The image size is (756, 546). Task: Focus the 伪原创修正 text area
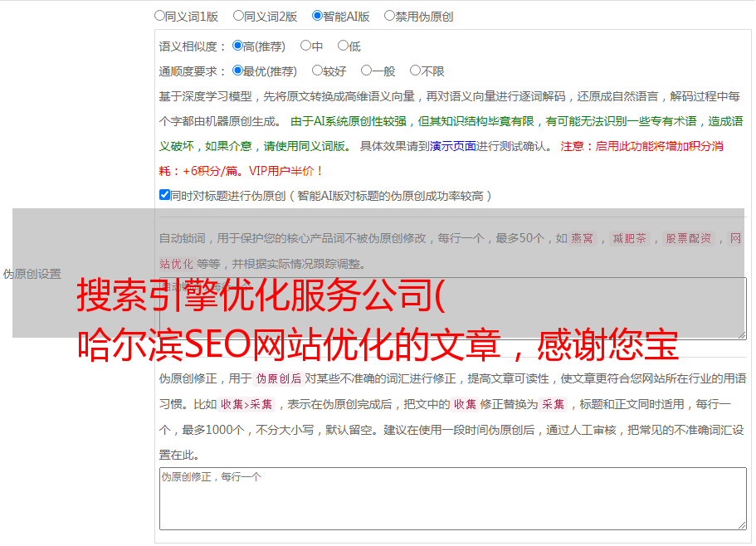coord(451,499)
